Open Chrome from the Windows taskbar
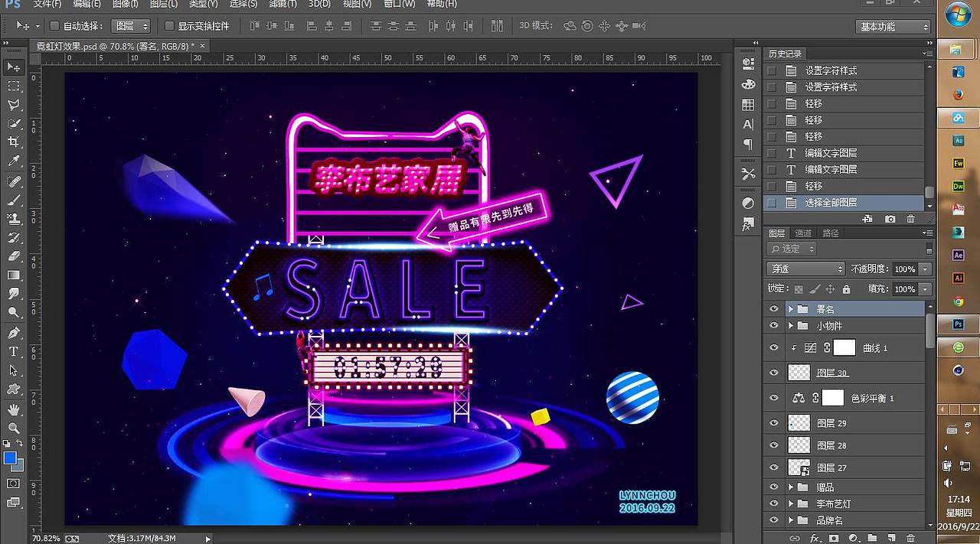This screenshot has width=980, height=544. [958, 301]
